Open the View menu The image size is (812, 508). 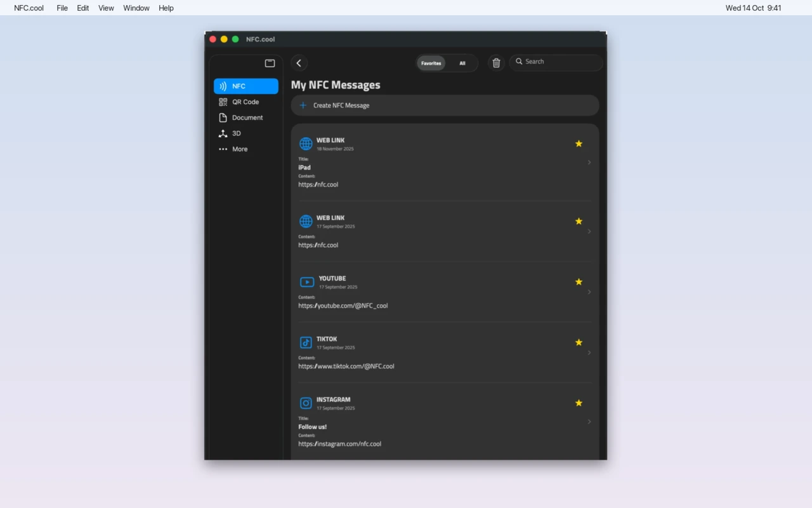pos(106,8)
